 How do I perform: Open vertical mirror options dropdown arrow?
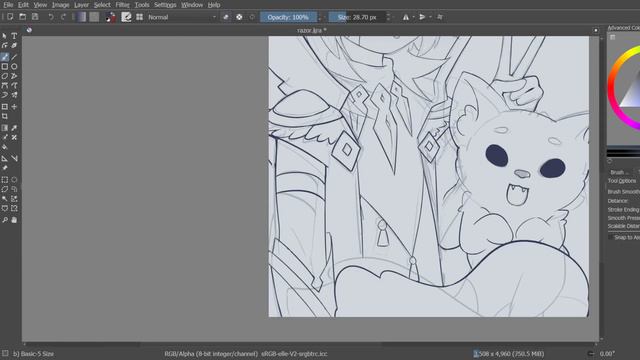[x=430, y=17]
